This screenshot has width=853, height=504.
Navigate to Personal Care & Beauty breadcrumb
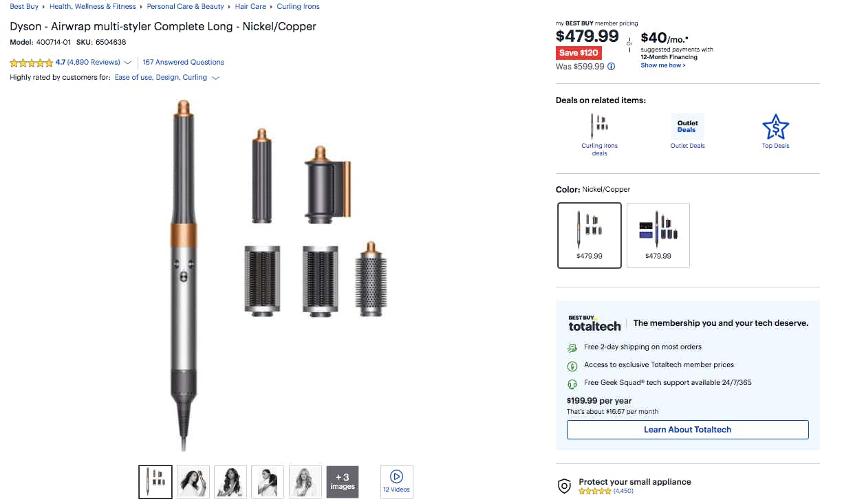[185, 6]
